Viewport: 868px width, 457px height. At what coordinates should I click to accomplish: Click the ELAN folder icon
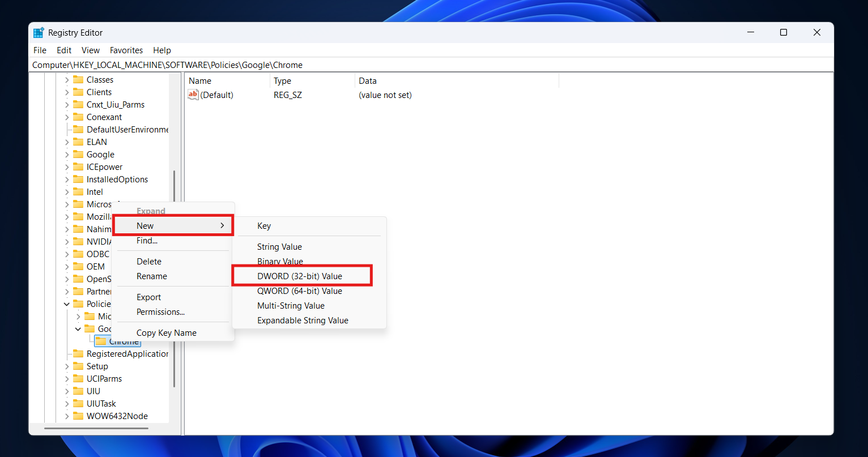(x=78, y=142)
